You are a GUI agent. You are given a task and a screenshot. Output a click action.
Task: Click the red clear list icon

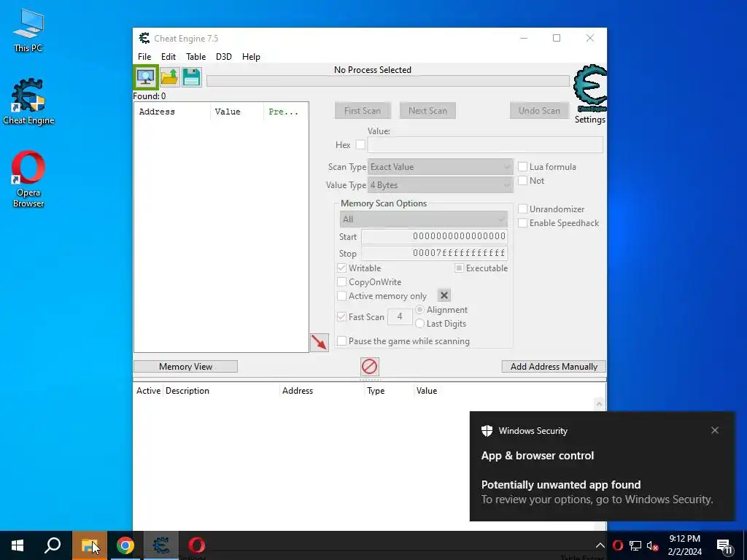point(370,367)
